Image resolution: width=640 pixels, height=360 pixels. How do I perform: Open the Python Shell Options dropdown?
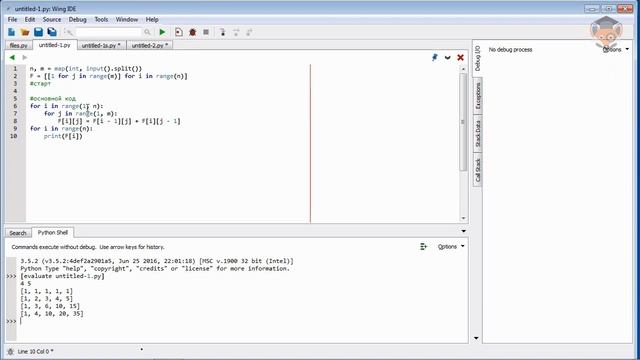click(x=451, y=247)
